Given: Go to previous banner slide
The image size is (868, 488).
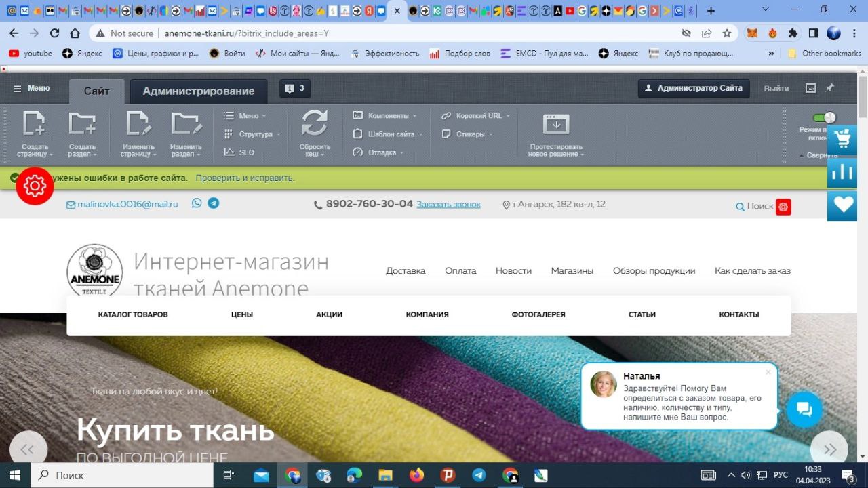Looking at the screenshot, I should coord(27,448).
